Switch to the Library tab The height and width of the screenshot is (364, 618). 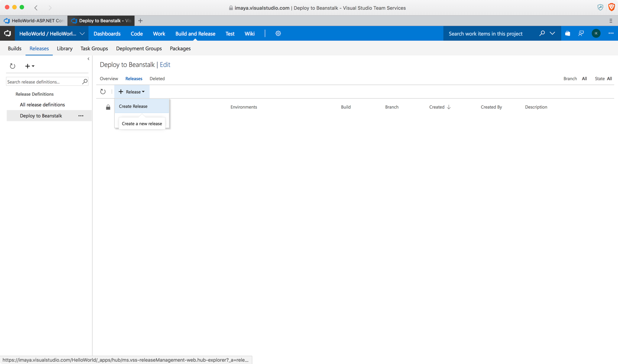[x=65, y=49]
